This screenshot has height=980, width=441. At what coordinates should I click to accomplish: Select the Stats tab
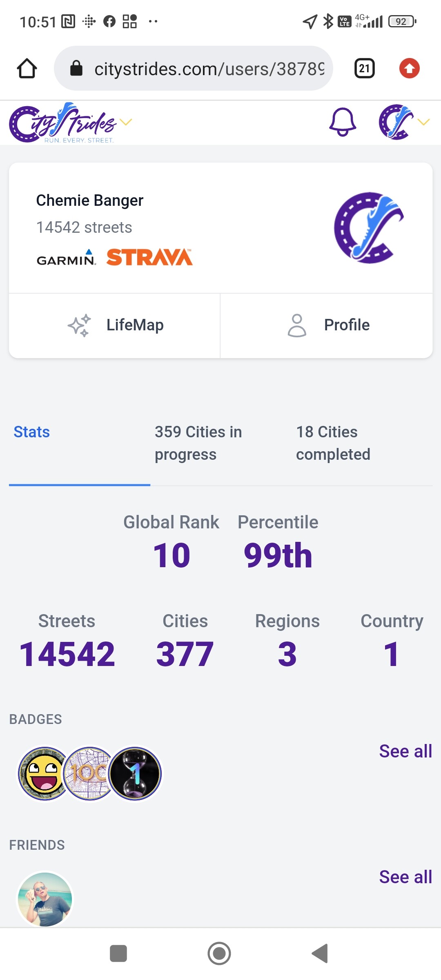(32, 432)
